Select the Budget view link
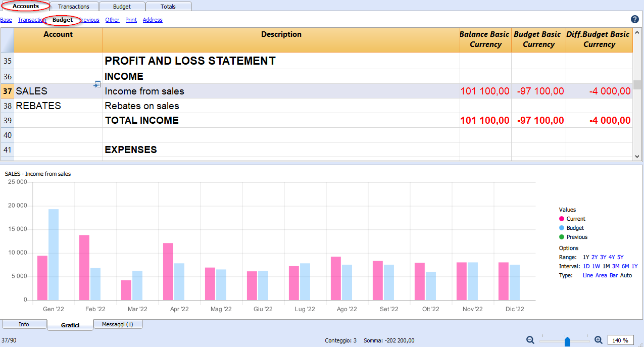Image resolution: width=644 pixels, height=347 pixels. point(63,20)
